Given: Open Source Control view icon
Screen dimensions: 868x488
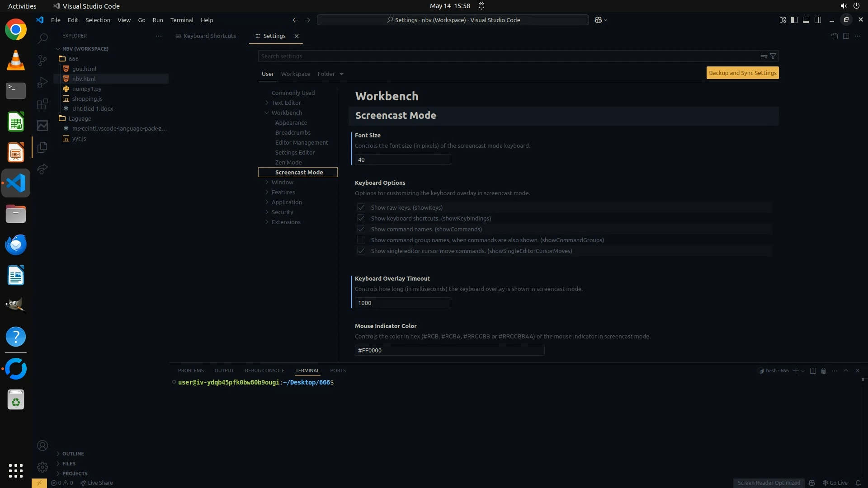Looking at the screenshot, I should 42,60.
